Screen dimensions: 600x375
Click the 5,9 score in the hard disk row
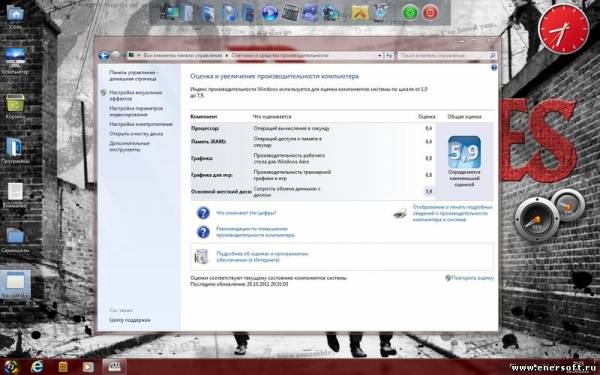428,191
